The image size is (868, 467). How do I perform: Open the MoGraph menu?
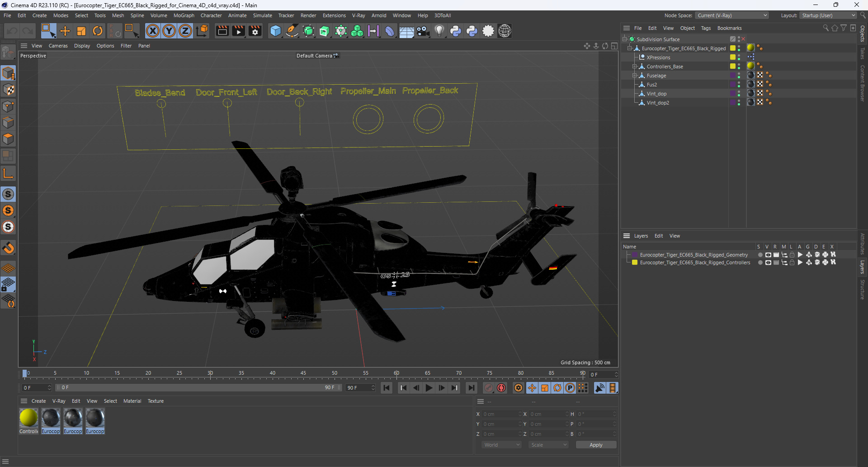tap(184, 15)
